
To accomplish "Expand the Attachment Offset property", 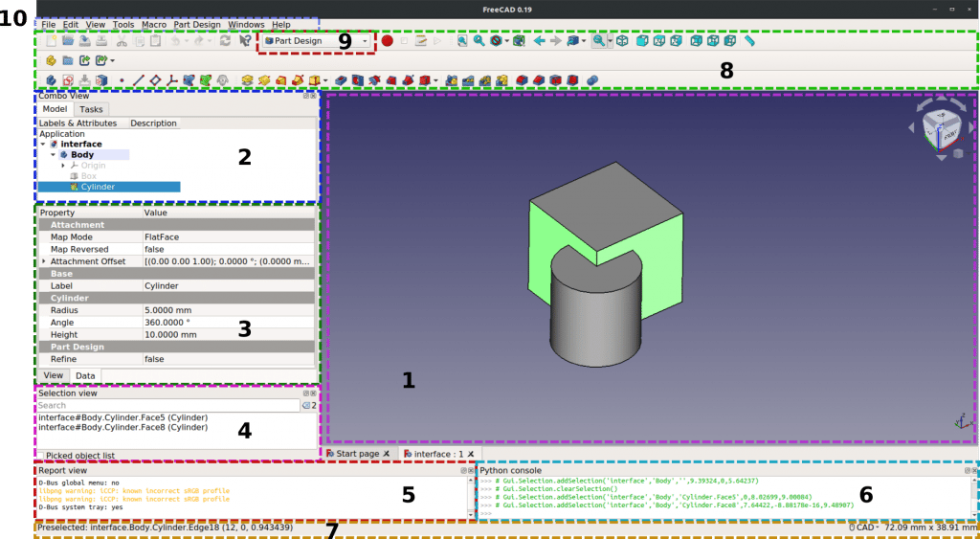I will click(x=43, y=260).
